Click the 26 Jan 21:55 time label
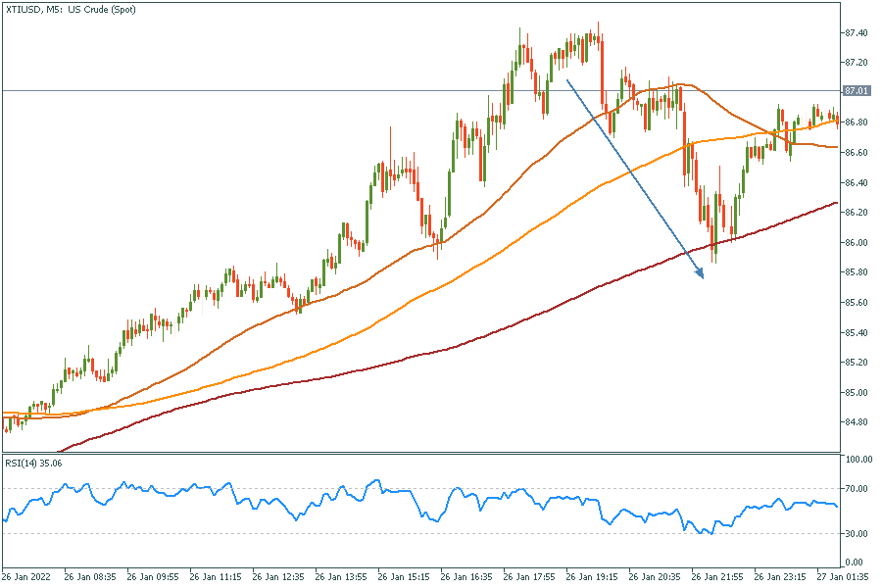Viewport: 882px width, 588px height. tap(717, 577)
